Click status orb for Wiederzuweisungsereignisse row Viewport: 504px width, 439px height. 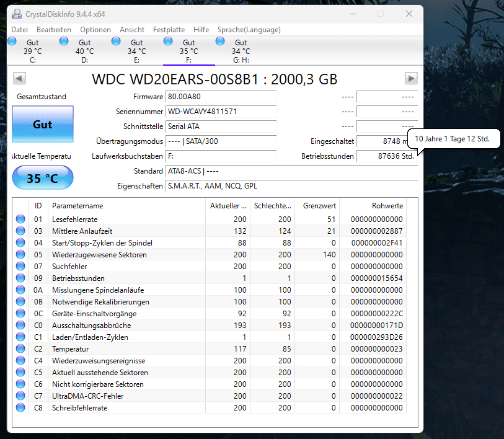pyautogui.click(x=20, y=360)
